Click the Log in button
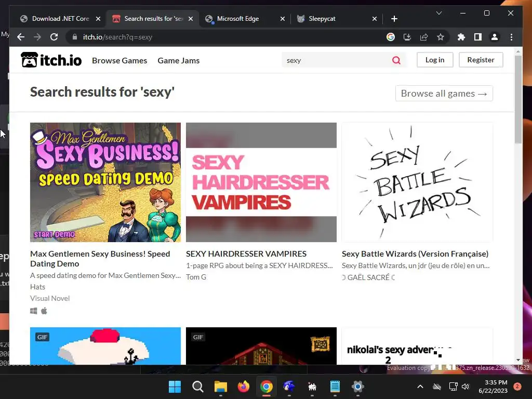 point(435,60)
